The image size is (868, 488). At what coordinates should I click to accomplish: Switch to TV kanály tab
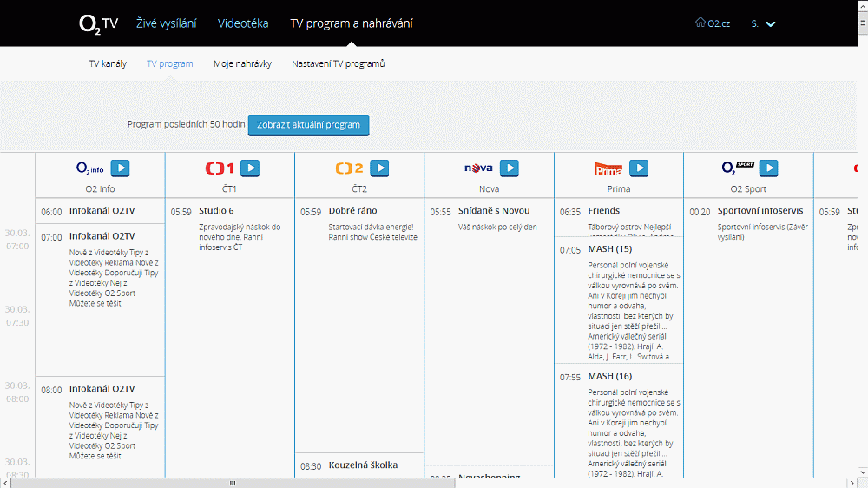pyautogui.click(x=108, y=63)
